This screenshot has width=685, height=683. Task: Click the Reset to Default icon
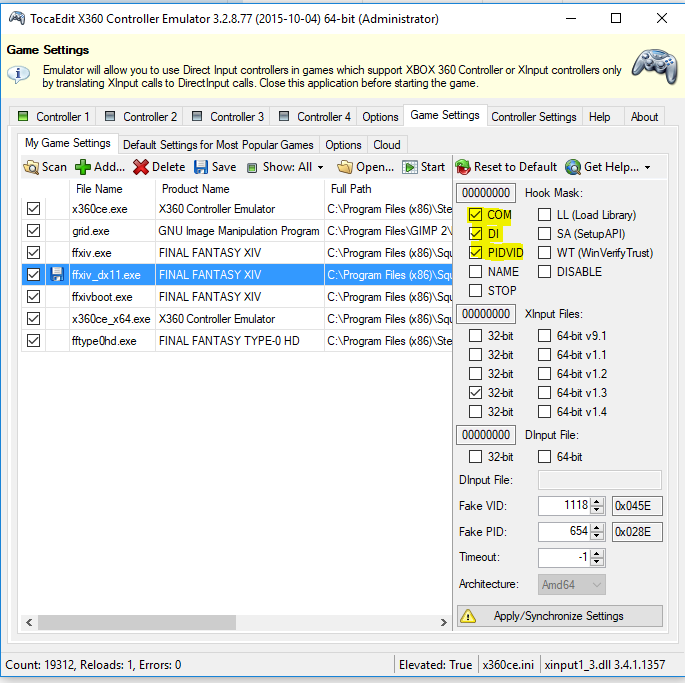point(463,167)
